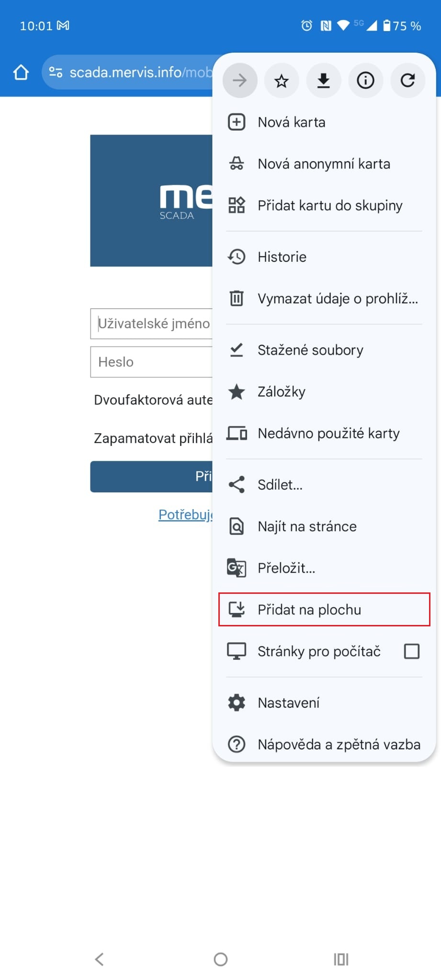The image size is (441, 980).
Task: Open Nová karta menu item
Action: [x=291, y=122]
